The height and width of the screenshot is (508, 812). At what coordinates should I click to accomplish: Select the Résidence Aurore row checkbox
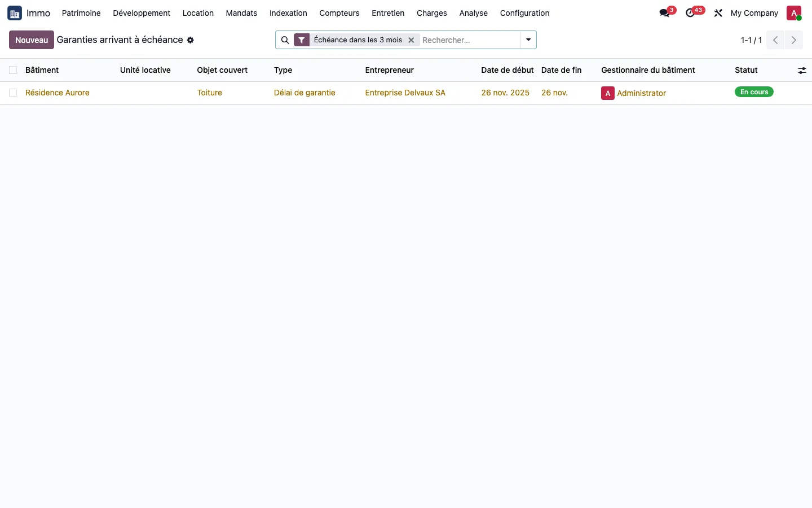pos(13,93)
